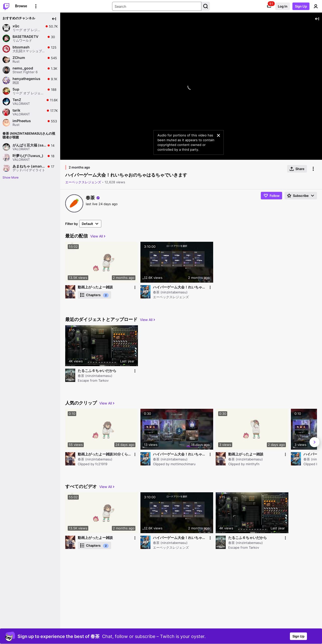
Task: Open the 55:02 video thumbnail in 最近の配信
Action: [x=102, y=262]
